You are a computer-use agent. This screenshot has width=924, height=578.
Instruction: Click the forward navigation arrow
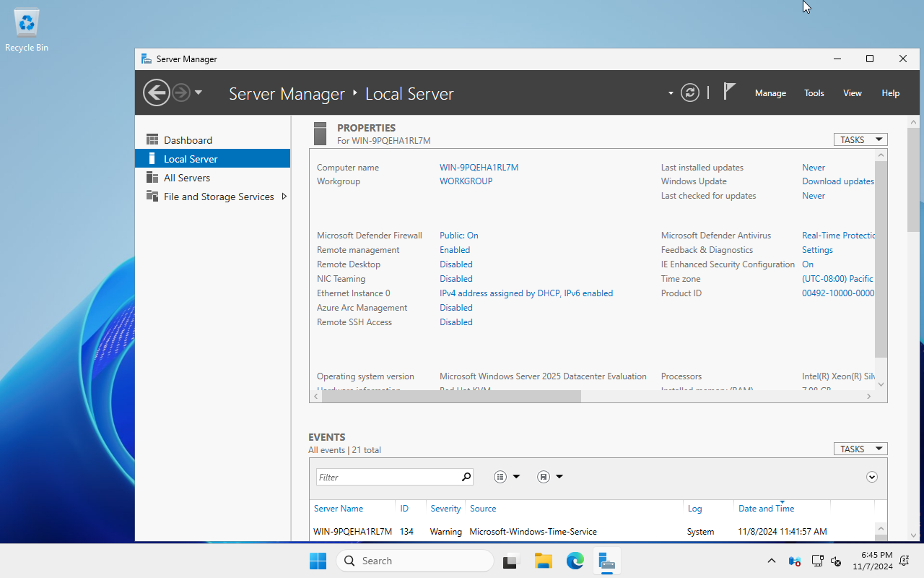click(x=180, y=92)
